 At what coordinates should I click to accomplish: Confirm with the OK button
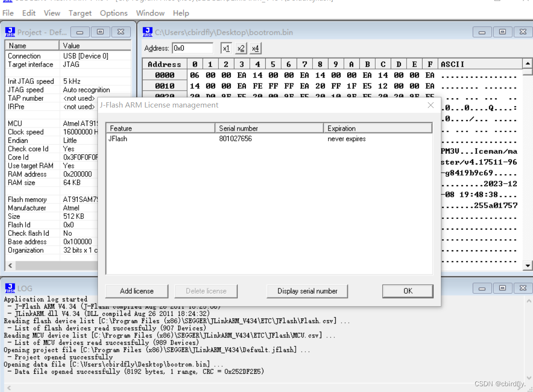[x=407, y=291]
